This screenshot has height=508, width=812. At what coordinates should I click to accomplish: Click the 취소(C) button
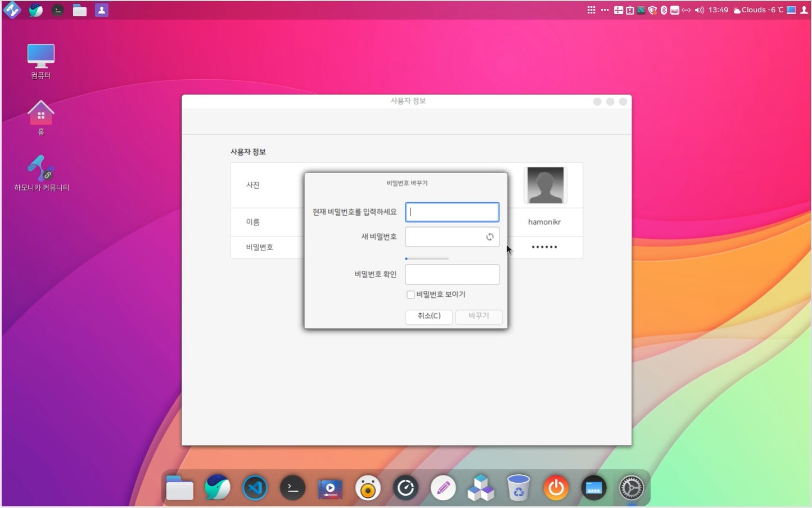tap(429, 316)
